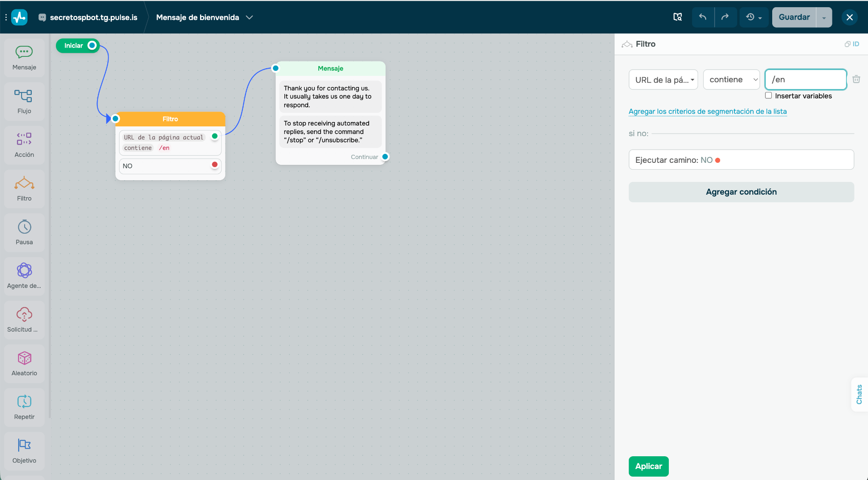Open Agregar los criterios de segmentación link
Viewport: 868px width, 480px height.
pos(707,112)
